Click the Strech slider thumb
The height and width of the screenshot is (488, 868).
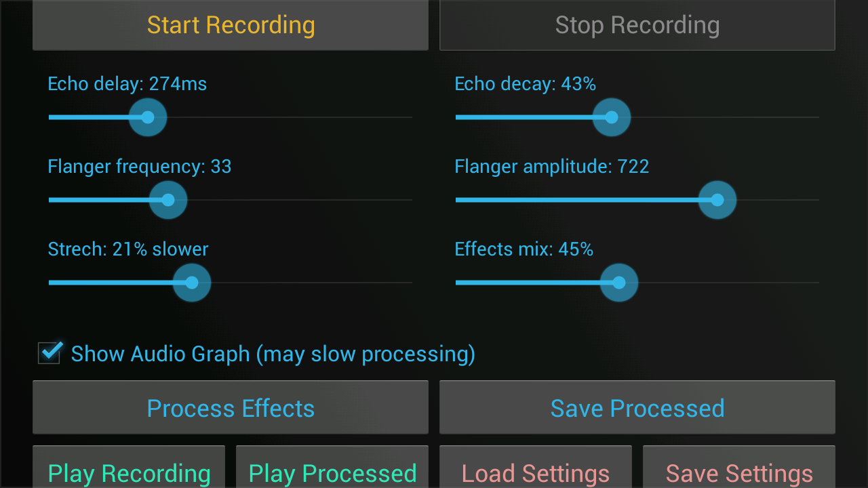pos(192,283)
